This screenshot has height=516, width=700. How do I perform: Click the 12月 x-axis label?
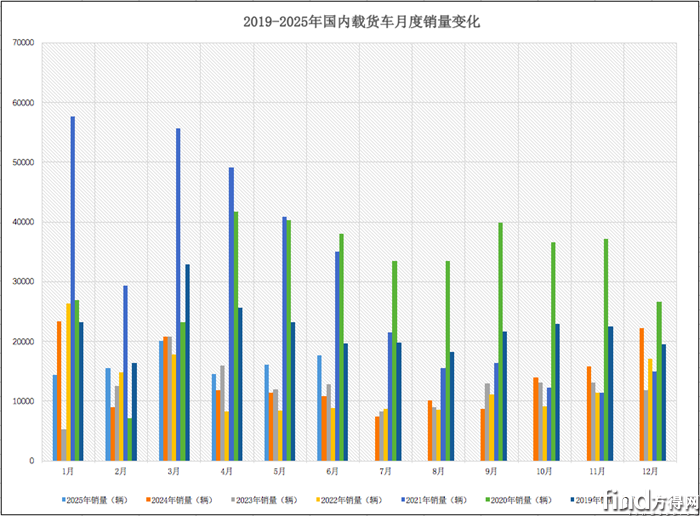click(x=649, y=471)
